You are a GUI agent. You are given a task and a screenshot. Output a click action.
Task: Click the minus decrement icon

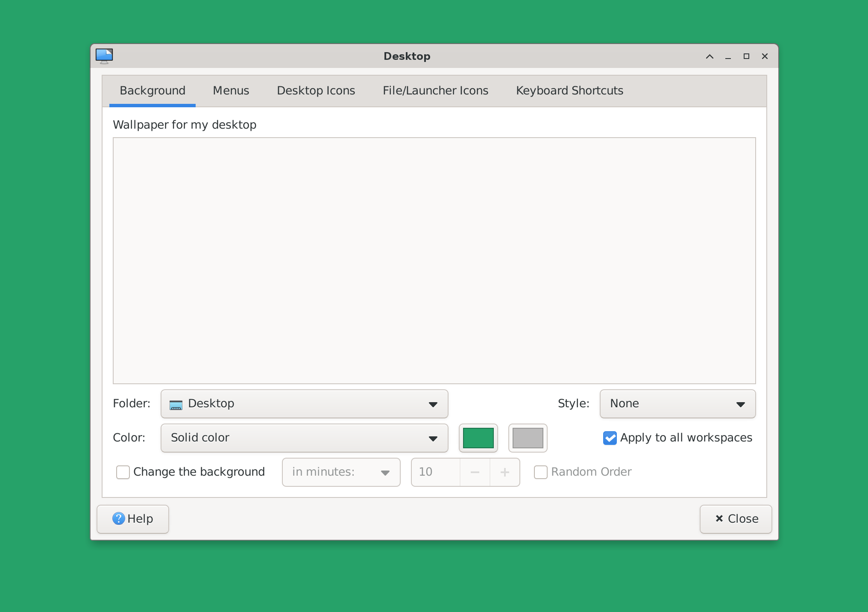[x=475, y=472]
